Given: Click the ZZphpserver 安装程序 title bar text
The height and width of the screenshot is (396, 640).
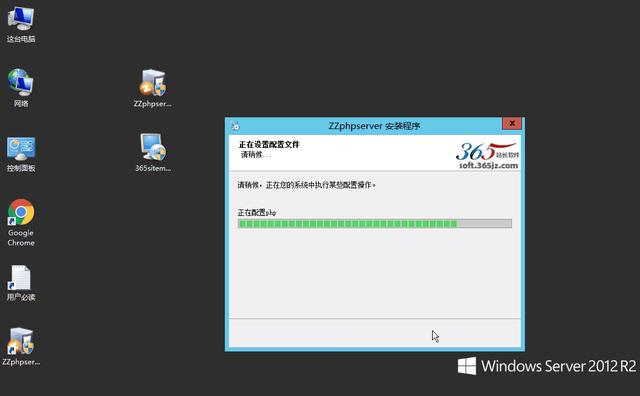Looking at the screenshot, I should 374,126.
